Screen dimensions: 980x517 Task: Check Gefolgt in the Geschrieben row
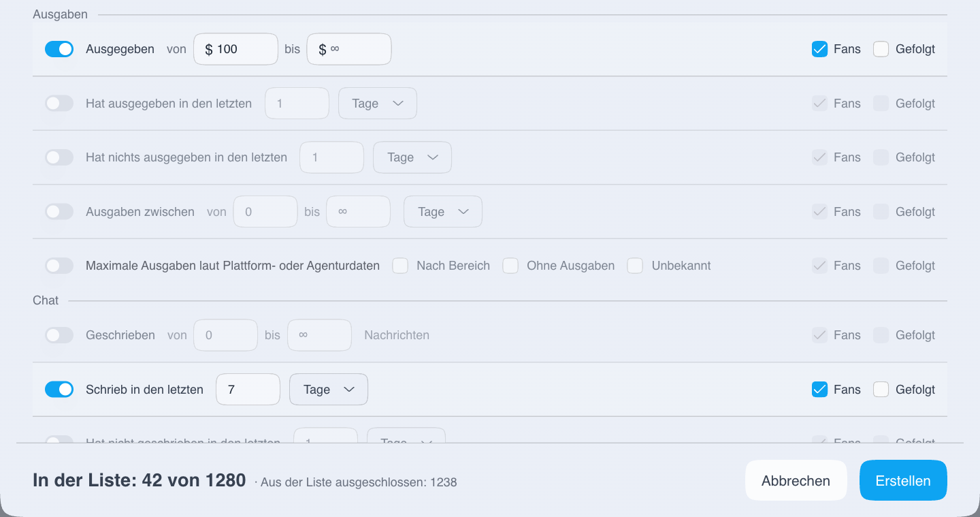point(881,335)
